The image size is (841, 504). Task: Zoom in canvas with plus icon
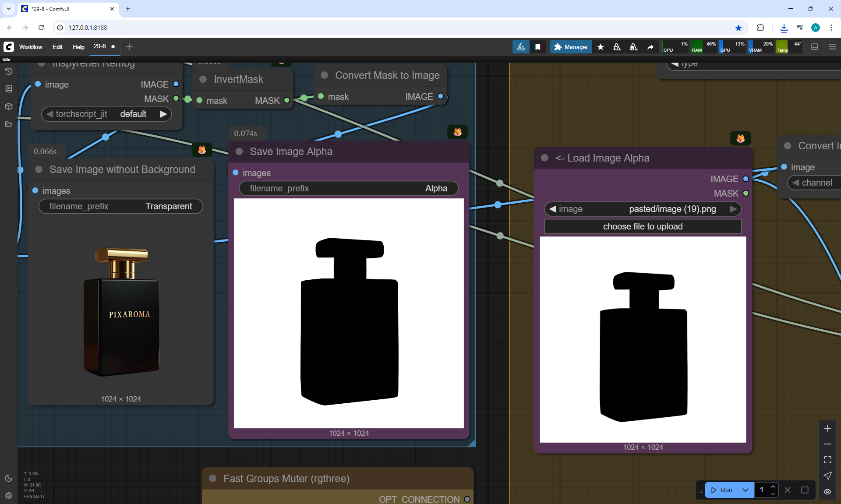point(827,428)
